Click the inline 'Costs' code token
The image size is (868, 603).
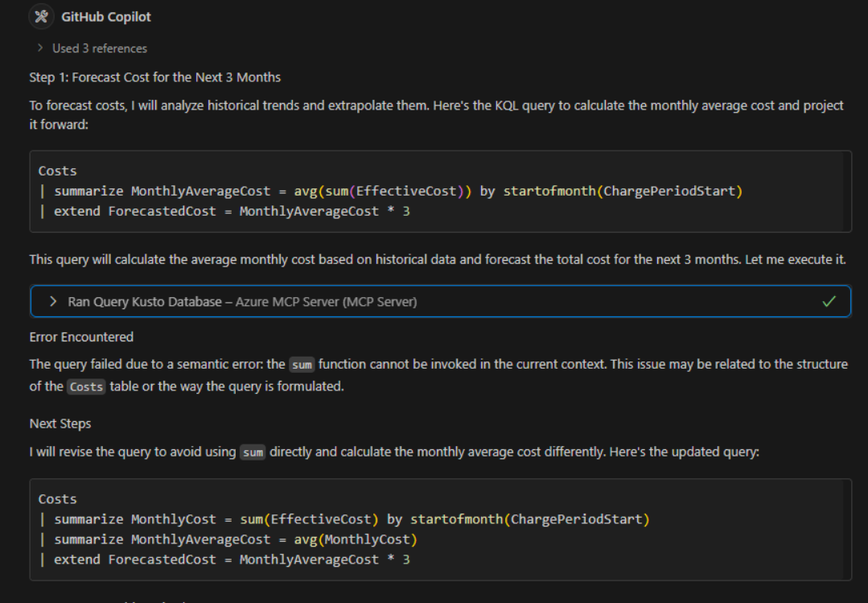coord(86,387)
